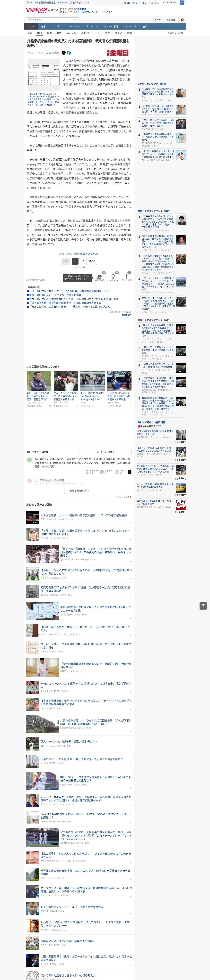Click the top-right blue web search button

click(182, 3)
